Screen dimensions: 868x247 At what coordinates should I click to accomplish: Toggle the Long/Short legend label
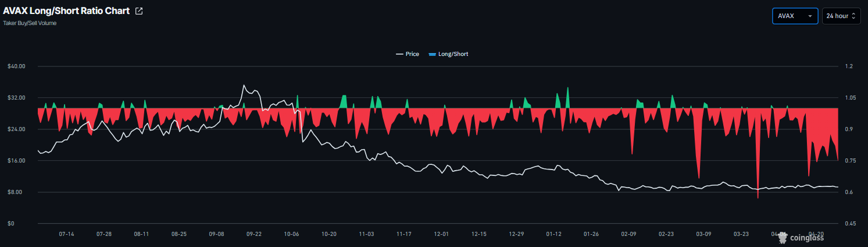[x=453, y=54]
